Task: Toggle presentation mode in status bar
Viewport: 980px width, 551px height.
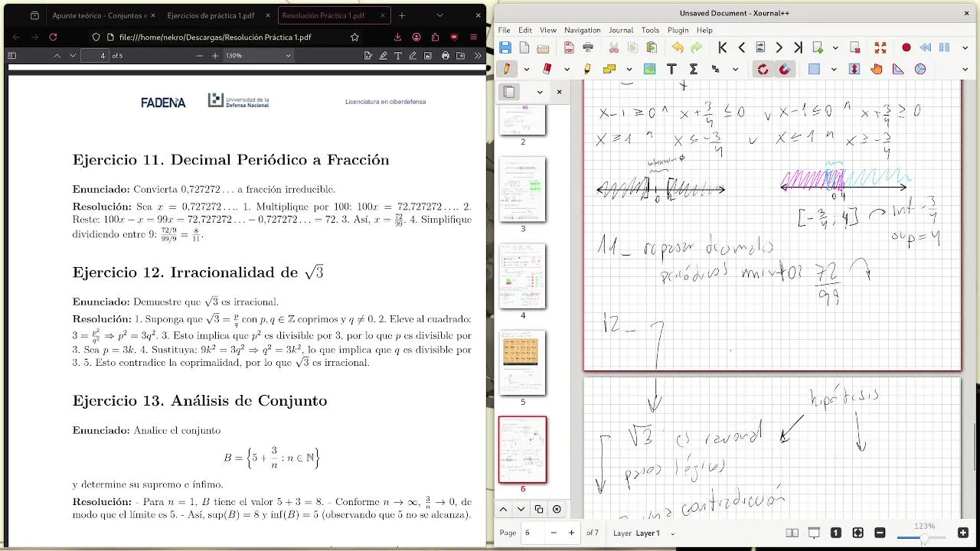Action: pos(814,533)
